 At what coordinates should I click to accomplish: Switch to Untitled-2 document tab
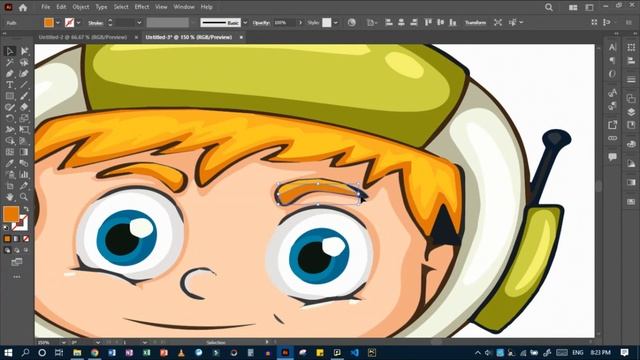[82, 37]
